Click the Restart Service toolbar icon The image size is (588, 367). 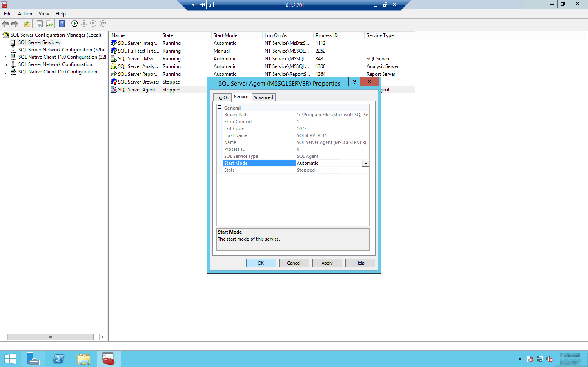(x=103, y=23)
